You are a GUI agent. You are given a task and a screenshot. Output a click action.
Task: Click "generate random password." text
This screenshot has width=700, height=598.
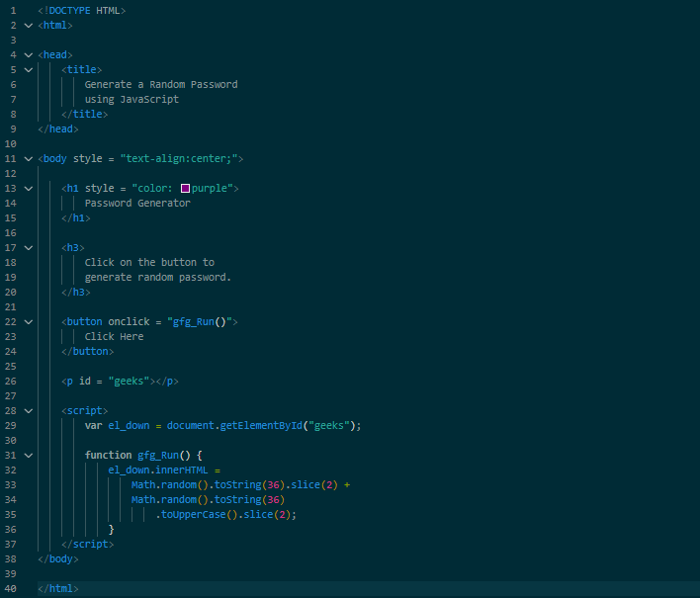click(x=158, y=277)
